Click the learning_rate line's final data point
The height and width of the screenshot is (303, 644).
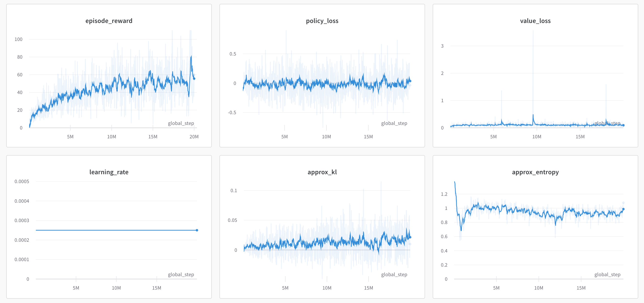(x=197, y=230)
